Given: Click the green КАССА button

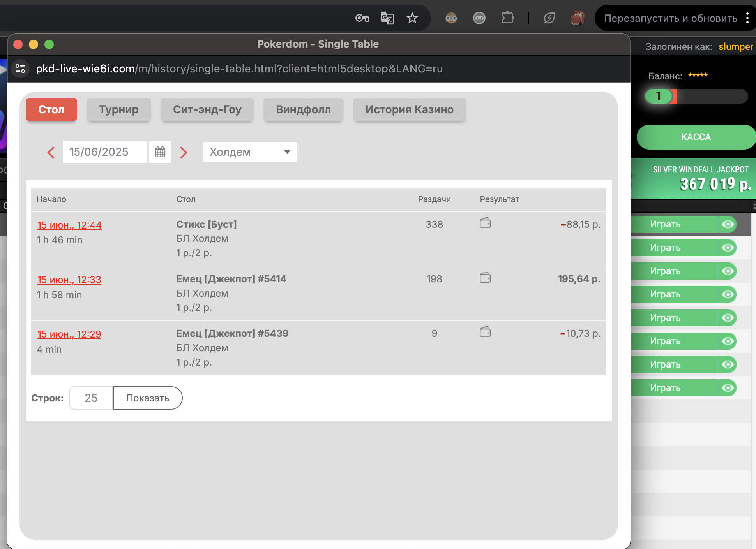Looking at the screenshot, I should coord(696,137).
